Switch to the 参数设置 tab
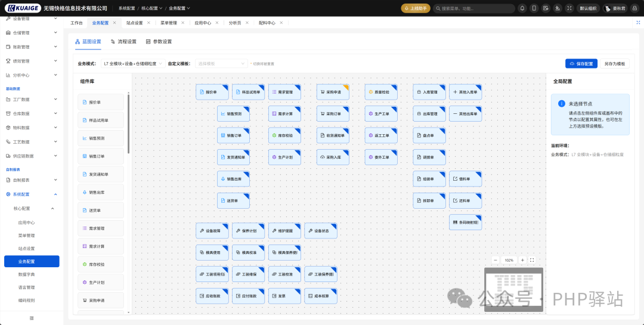Viewport: 644px width, 325px height. coord(159,42)
